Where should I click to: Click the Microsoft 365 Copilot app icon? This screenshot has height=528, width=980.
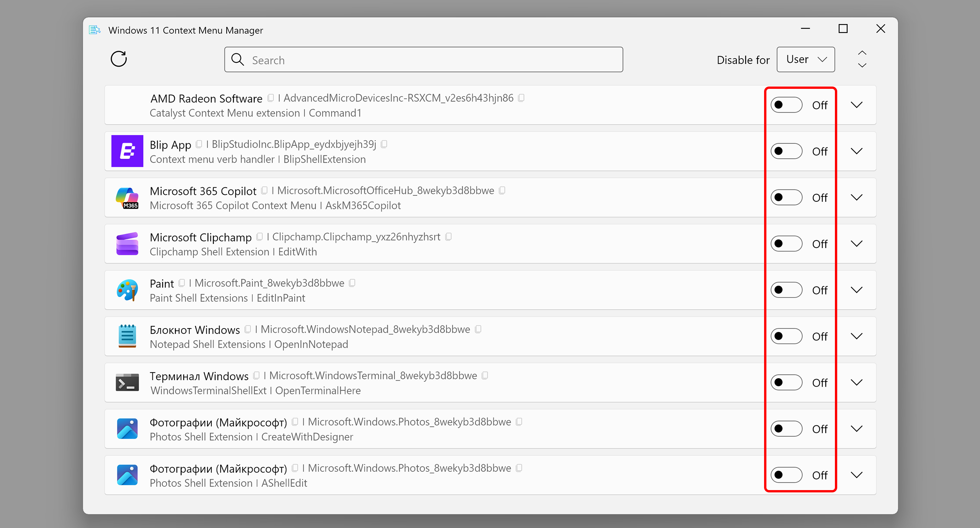(x=127, y=198)
